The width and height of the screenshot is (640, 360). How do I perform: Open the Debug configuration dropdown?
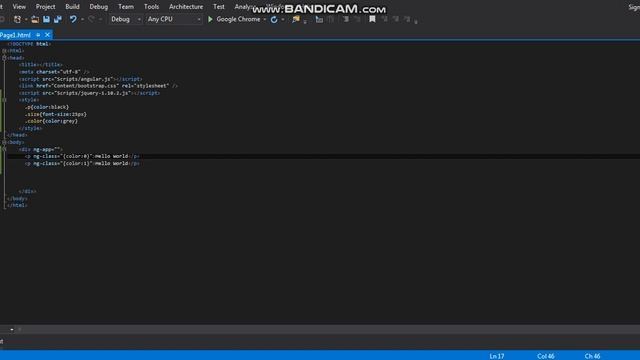coord(126,19)
